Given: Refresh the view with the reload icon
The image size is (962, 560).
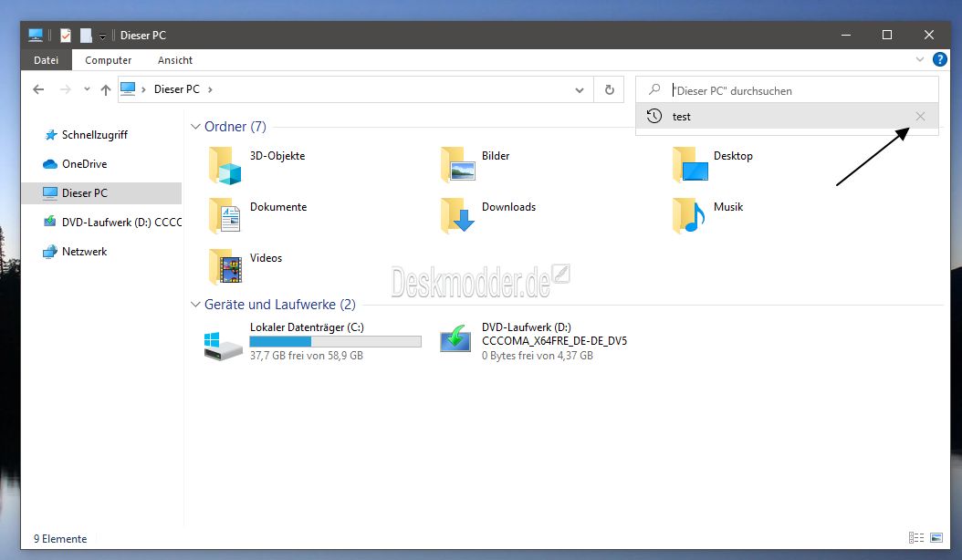Looking at the screenshot, I should [609, 90].
